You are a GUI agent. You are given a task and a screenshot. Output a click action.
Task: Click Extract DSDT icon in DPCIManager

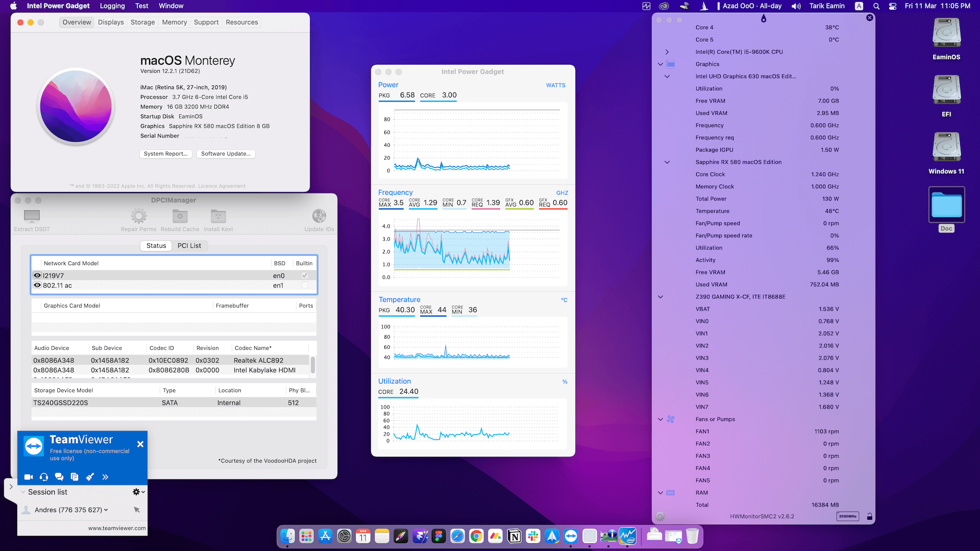click(32, 217)
